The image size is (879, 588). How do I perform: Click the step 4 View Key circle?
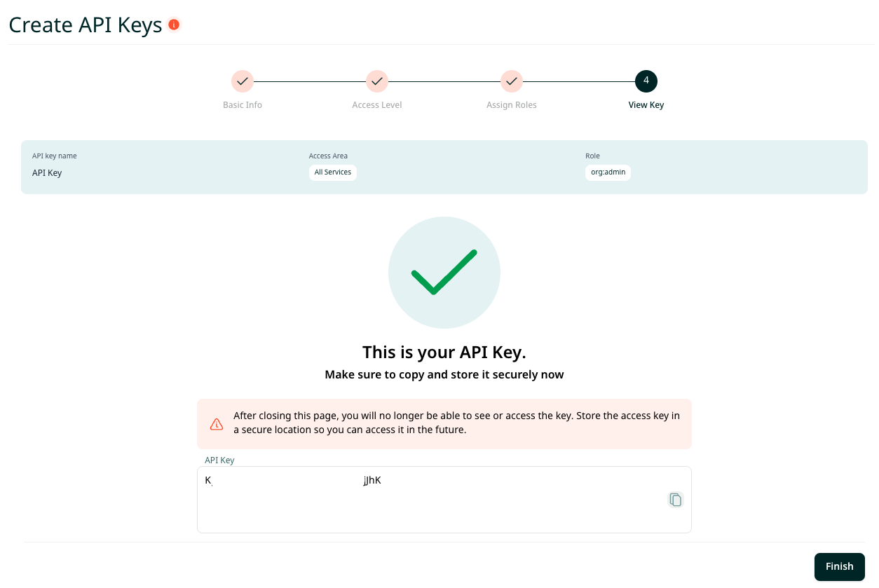tap(646, 81)
